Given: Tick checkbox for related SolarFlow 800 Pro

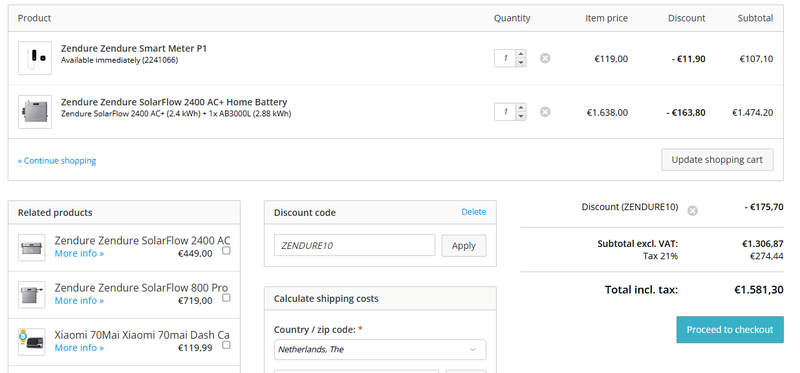Looking at the screenshot, I should point(226,297).
